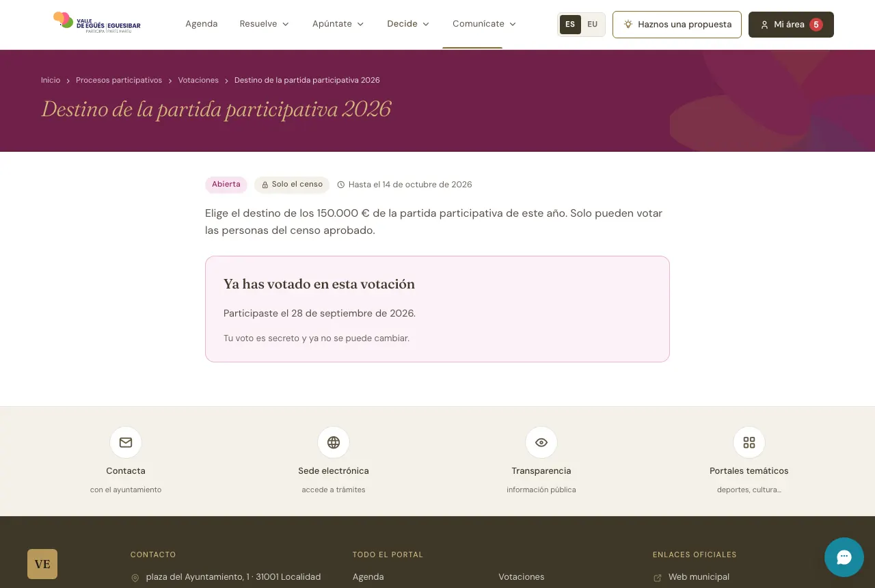875x588 pixels.
Task: Go to Procesos participativos breadcrumb
Action: coord(119,80)
